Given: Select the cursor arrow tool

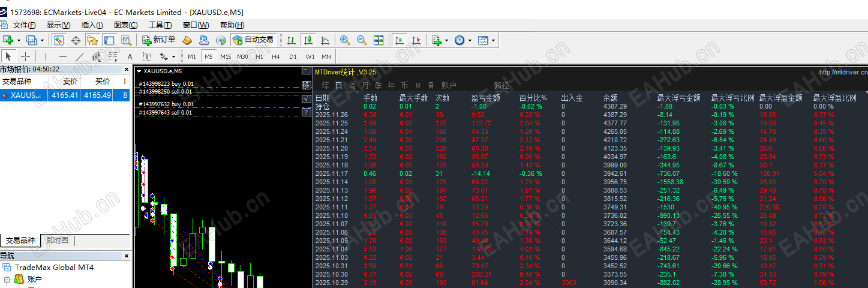Looking at the screenshot, I should [9, 56].
